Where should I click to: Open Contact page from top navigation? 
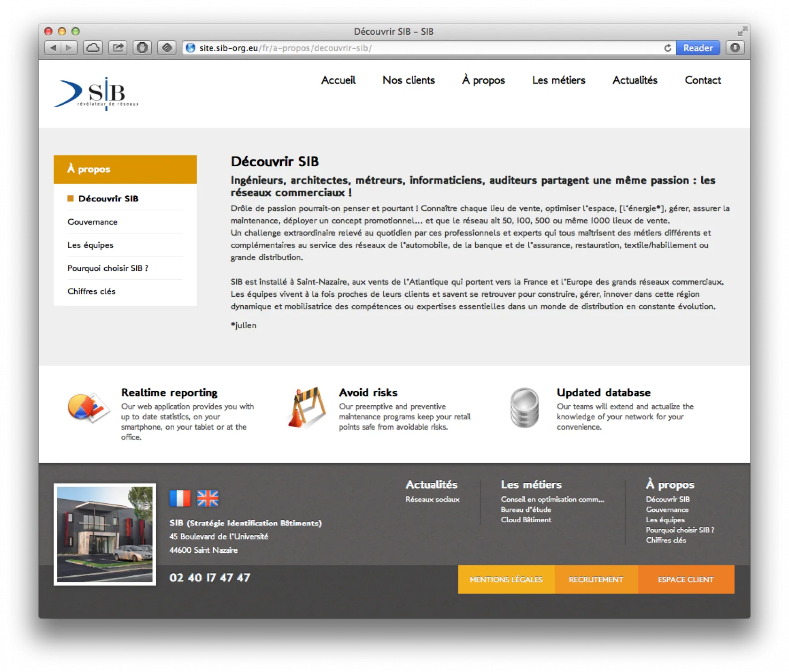tap(703, 80)
